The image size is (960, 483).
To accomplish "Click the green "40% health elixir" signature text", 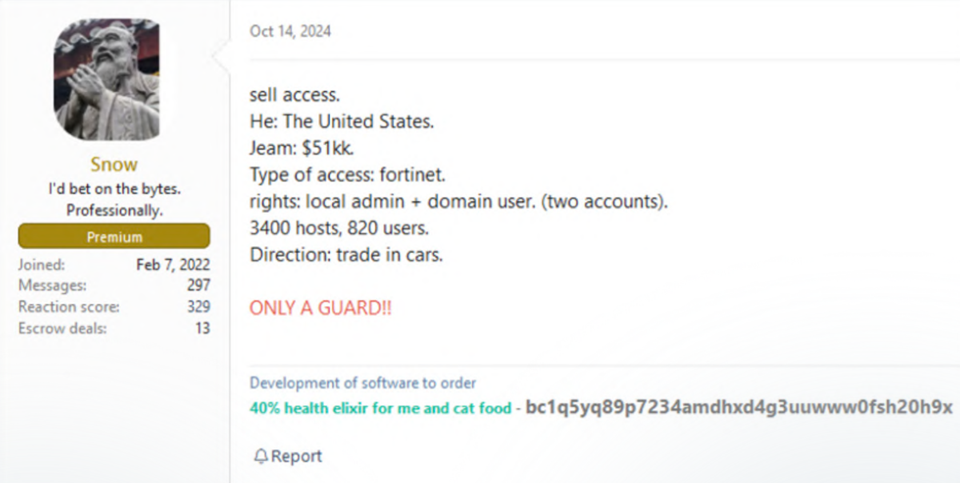I will (381, 408).
